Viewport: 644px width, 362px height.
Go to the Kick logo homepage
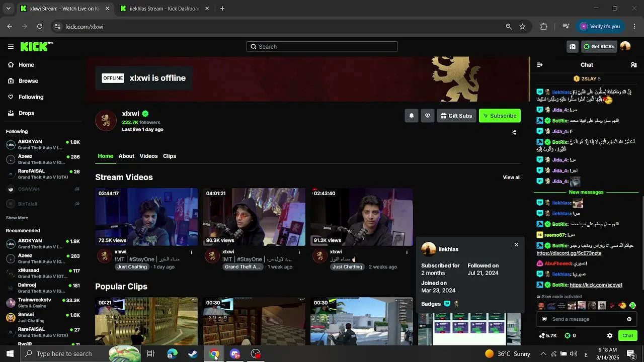[37, 47]
